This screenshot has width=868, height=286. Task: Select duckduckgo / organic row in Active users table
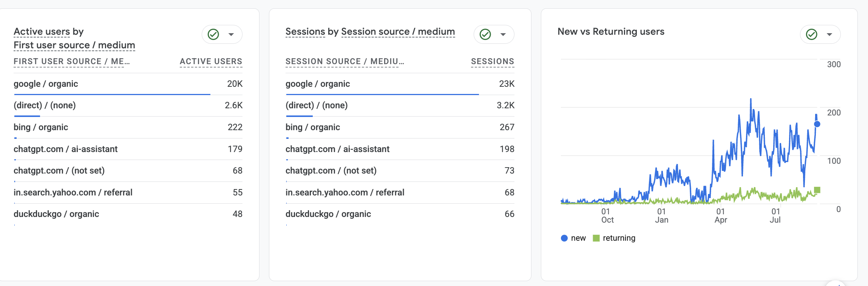tap(128, 214)
